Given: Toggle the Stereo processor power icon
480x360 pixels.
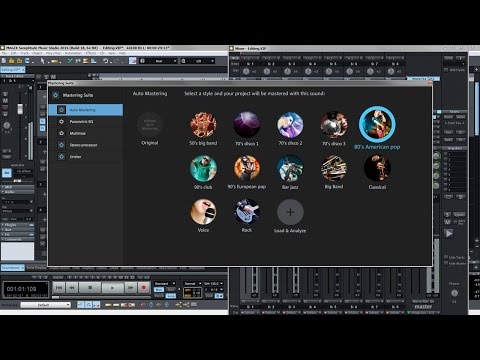Looking at the screenshot, I should [x=61, y=145].
